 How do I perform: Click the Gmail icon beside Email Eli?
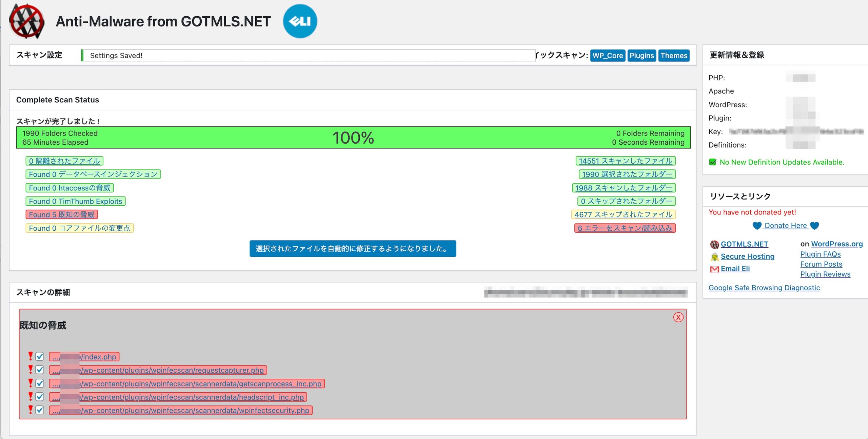click(x=714, y=269)
